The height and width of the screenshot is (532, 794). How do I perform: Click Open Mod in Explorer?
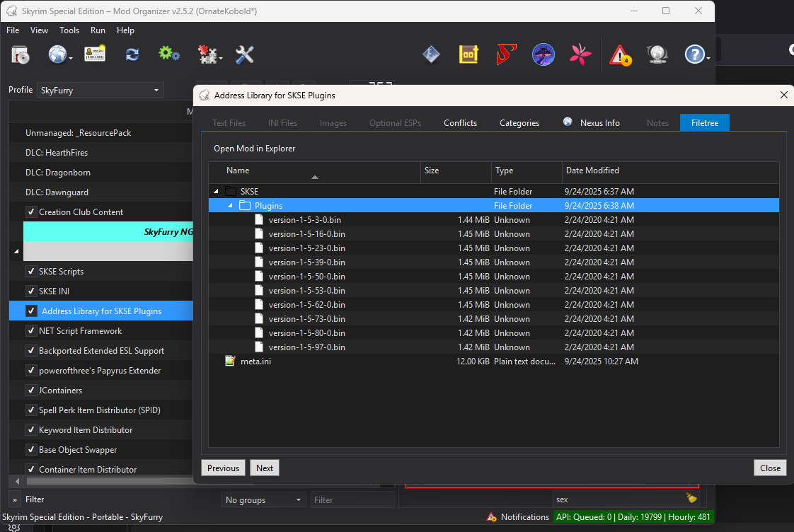(x=254, y=149)
